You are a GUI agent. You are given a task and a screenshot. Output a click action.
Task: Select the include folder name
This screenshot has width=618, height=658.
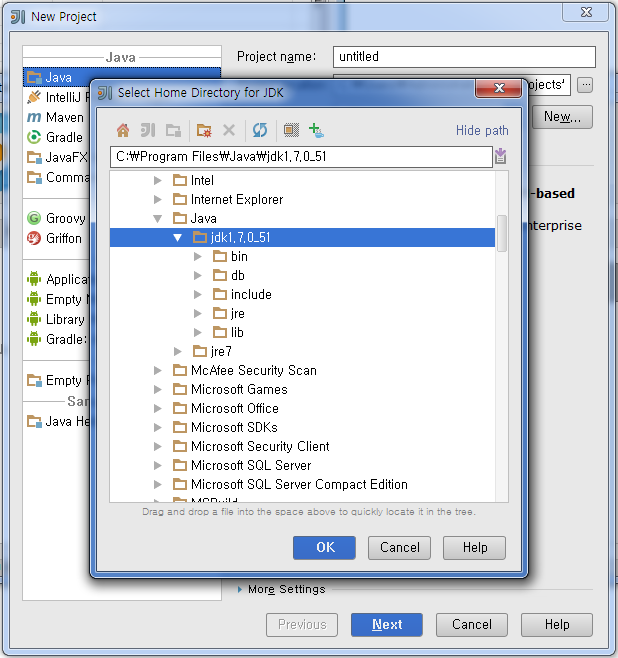(251, 295)
